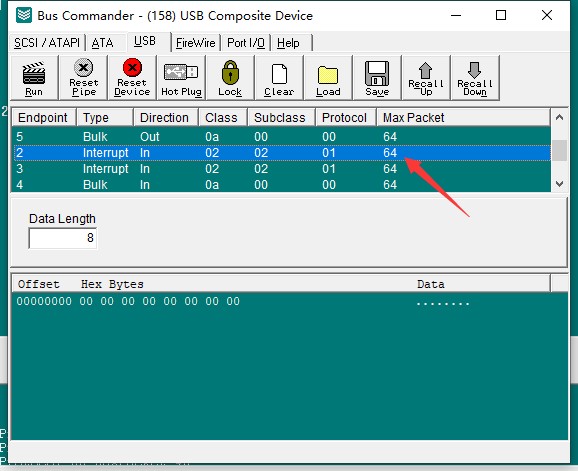Screen dimensions: 578x471
Task: Minimize the Bus Commander window
Action: point(456,15)
